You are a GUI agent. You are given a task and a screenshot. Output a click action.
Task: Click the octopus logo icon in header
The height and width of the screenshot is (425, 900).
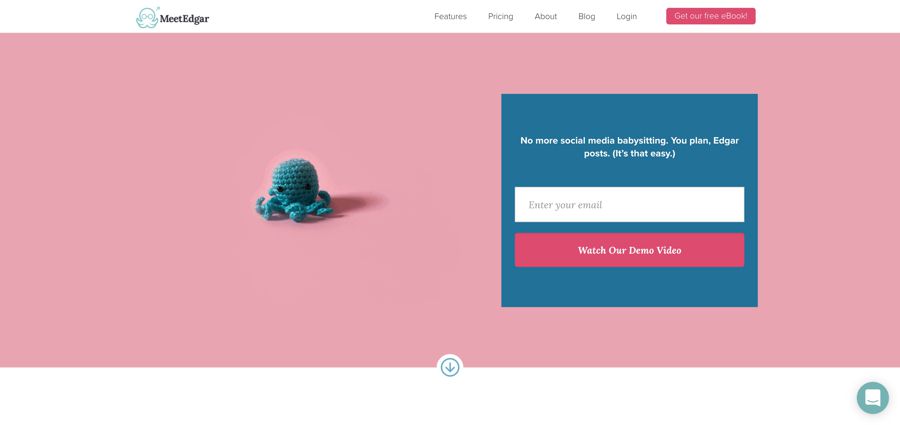click(x=147, y=17)
